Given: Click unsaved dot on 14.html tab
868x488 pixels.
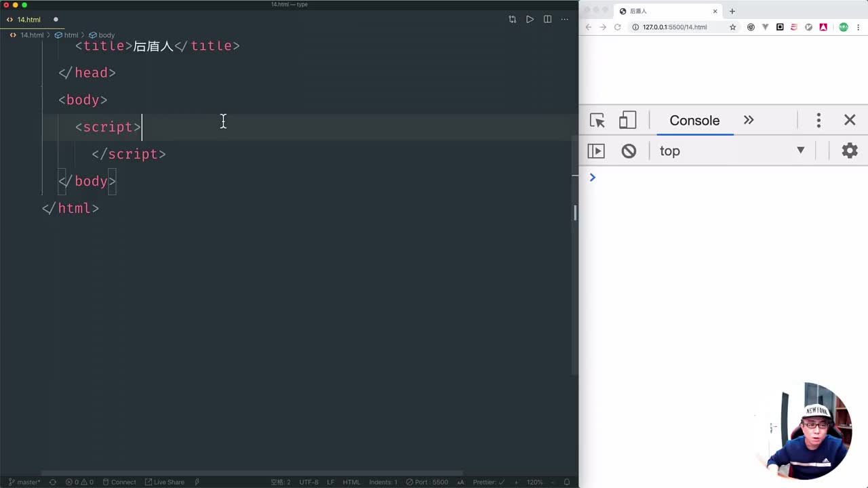Looking at the screenshot, I should 56,20.
